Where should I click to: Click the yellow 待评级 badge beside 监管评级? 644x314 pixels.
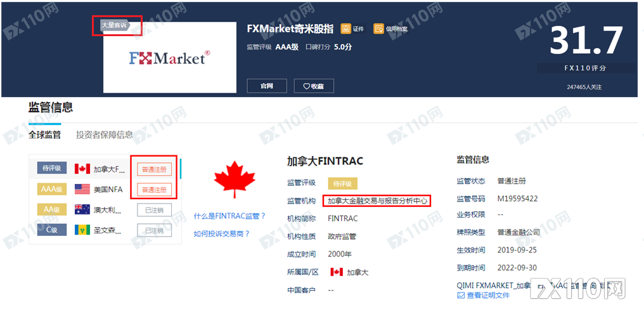(x=342, y=183)
